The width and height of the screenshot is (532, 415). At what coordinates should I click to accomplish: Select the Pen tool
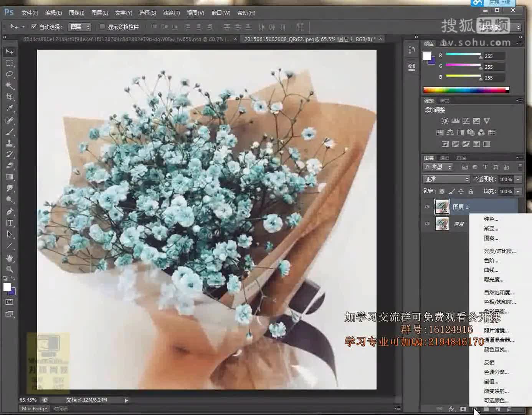tap(9, 212)
